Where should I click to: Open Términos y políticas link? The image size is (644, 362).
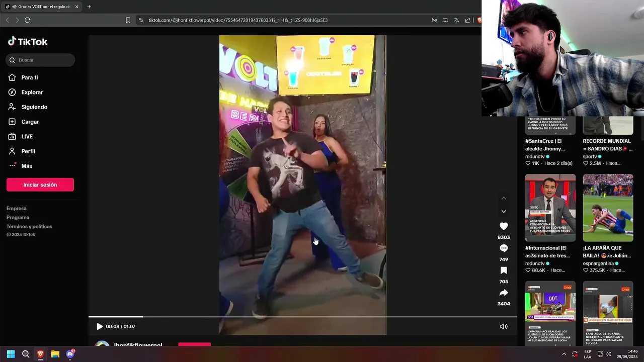[x=29, y=226]
